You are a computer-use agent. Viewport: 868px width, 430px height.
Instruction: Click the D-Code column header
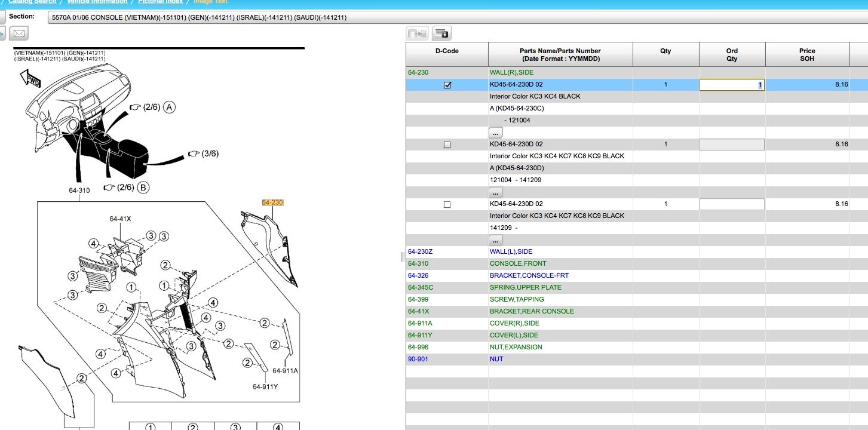[x=447, y=54]
